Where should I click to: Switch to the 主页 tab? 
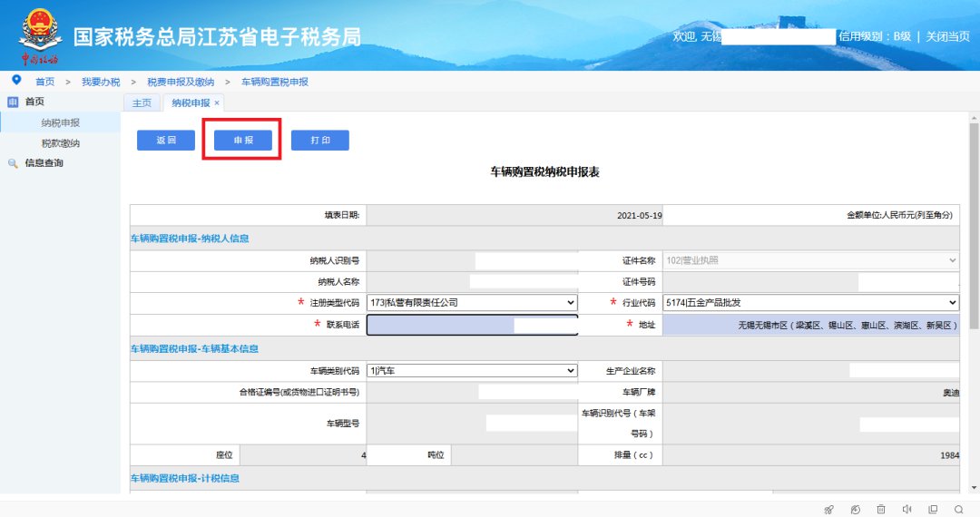[x=142, y=103]
